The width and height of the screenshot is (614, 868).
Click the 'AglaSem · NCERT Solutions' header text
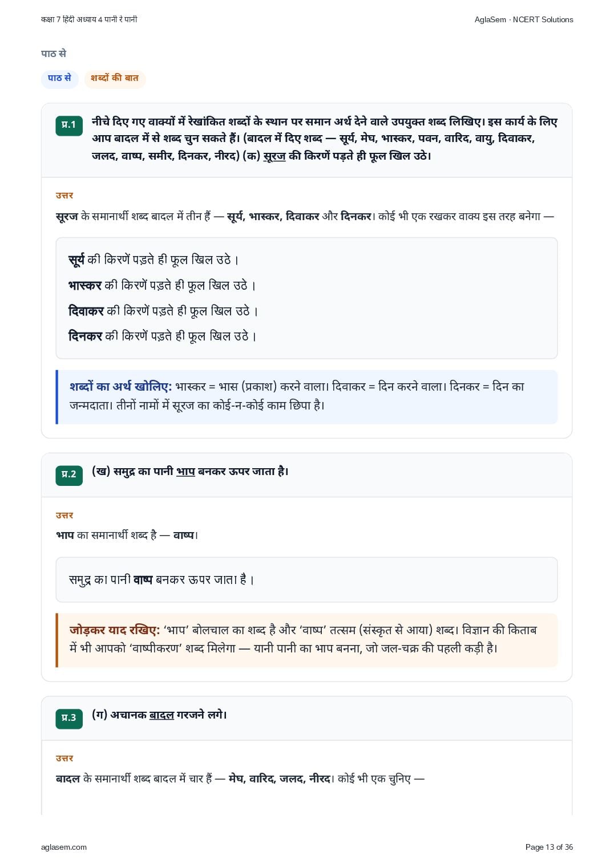click(524, 19)
